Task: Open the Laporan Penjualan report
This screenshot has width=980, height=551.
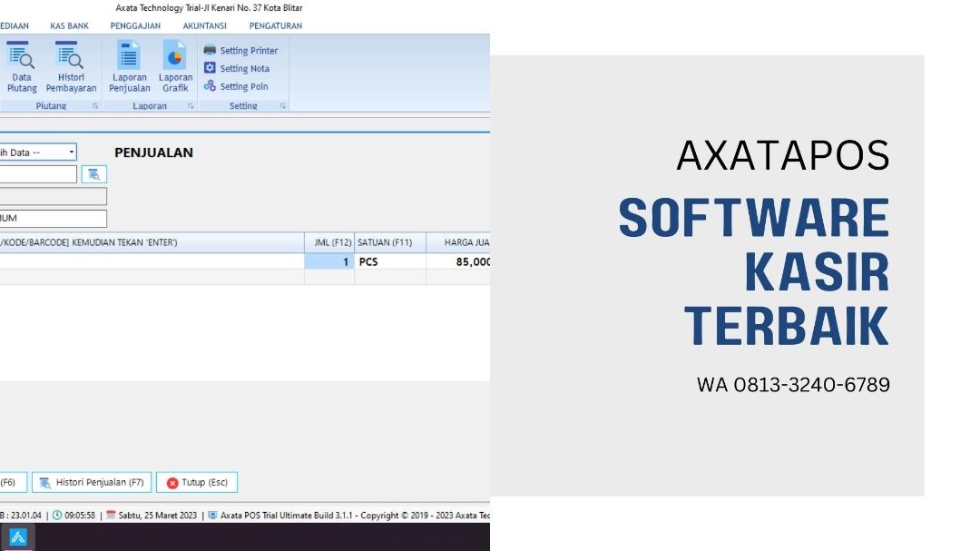Action: tap(130, 67)
